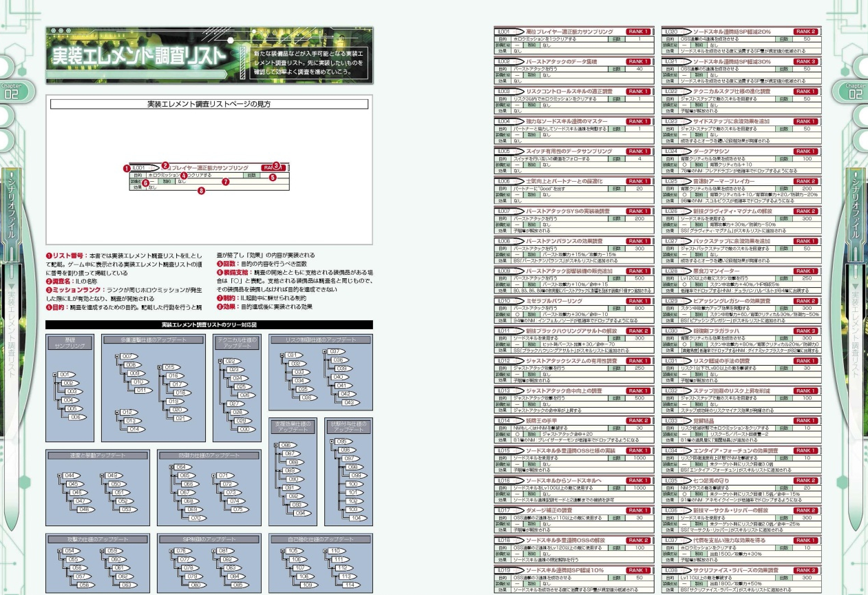Click the RANK 2 badge of entry IL020

806,32
